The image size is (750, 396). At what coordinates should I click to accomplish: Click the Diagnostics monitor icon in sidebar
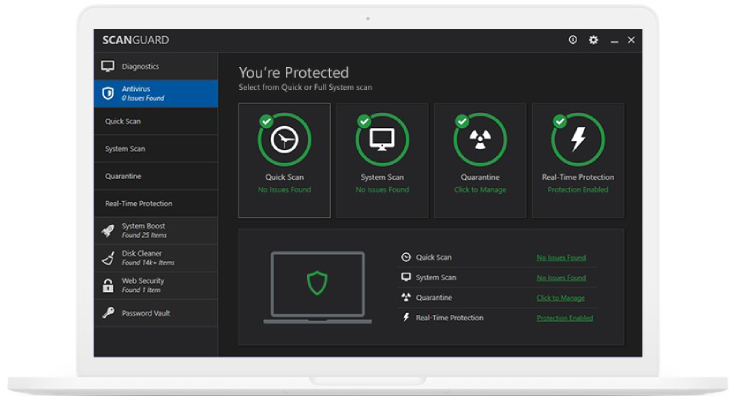click(x=108, y=66)
